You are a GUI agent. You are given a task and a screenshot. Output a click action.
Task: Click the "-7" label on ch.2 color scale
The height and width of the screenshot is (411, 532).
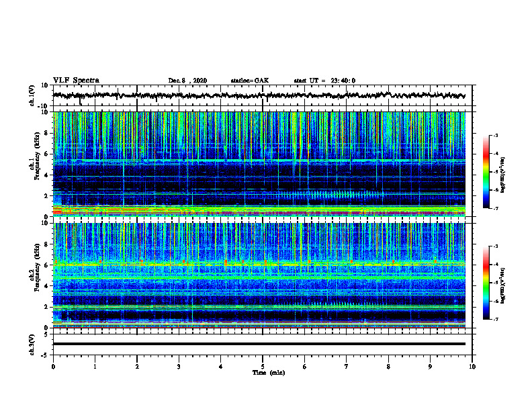[x=495, y=319]
